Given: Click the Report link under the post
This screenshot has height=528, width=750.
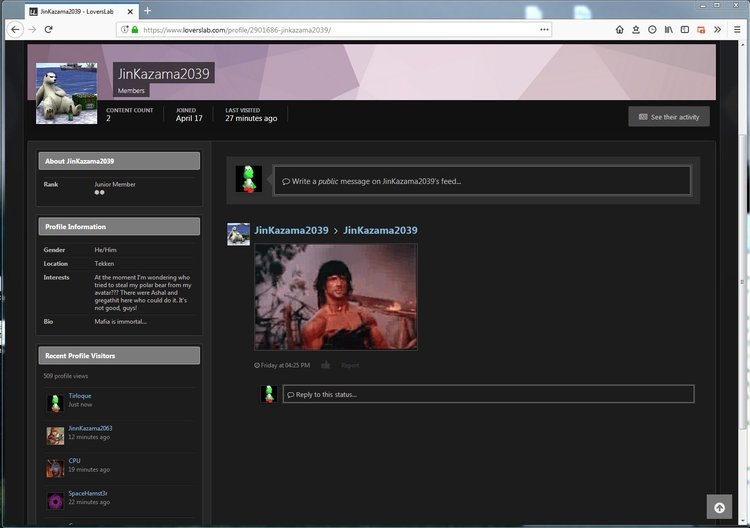Looking at the screenshot, I should coord(350,365).
